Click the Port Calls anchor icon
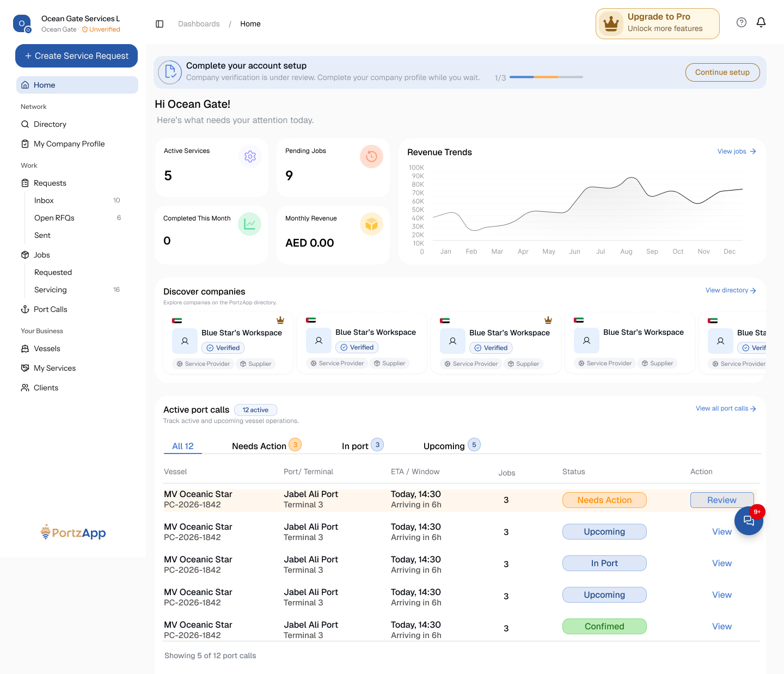The width and height of the screenshot is (784, 674). tap(25, 309)
